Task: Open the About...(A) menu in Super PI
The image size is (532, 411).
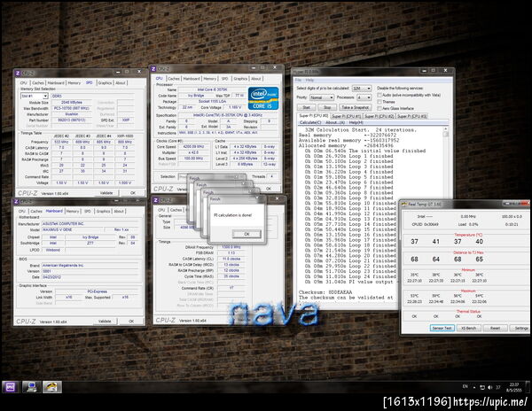Action: click(335, 122)
